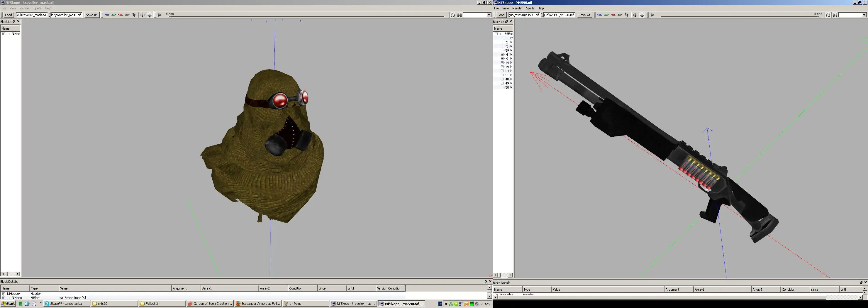Expand block 24 in M4S90 block list
The image size is (868, 308).
(502, 71)
